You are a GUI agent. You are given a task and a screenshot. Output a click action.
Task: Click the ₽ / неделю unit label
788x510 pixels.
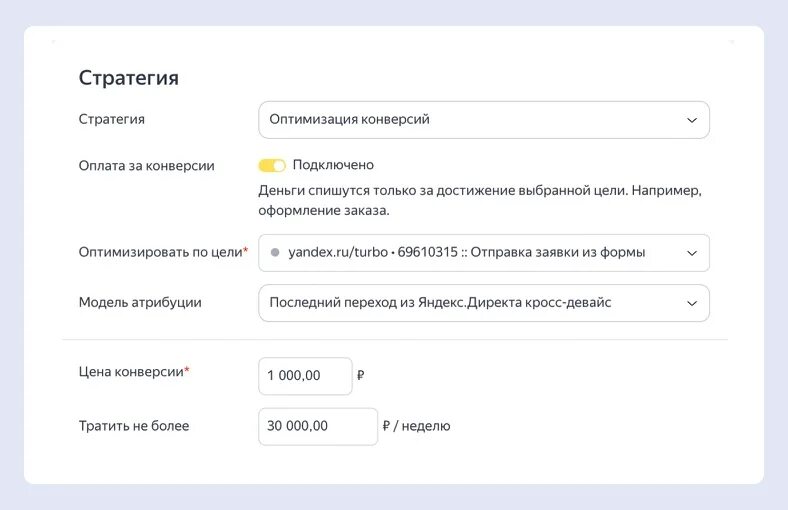point(417,426)
